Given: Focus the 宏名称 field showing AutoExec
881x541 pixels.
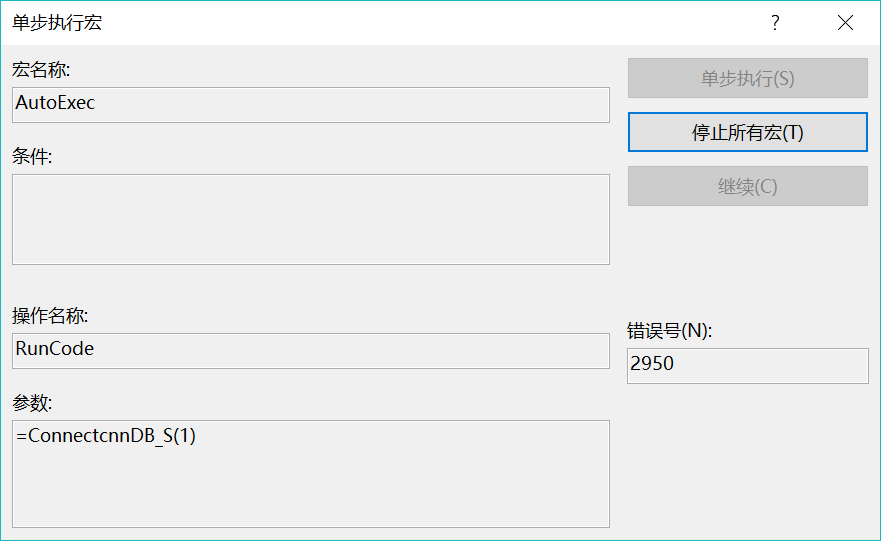Looking at the screenshot, I should click(x=311, y=104).
